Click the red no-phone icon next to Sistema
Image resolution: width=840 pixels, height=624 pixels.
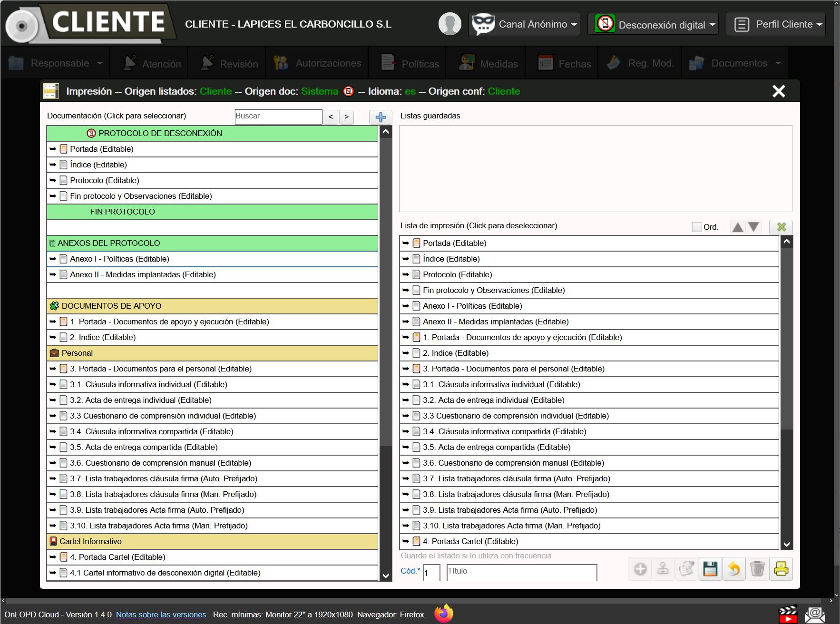349,91
